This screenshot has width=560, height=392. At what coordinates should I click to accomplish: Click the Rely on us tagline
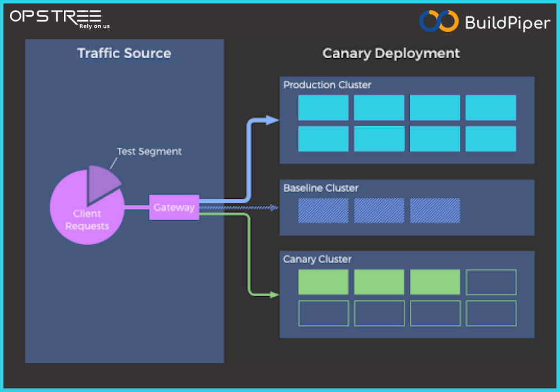94,26
